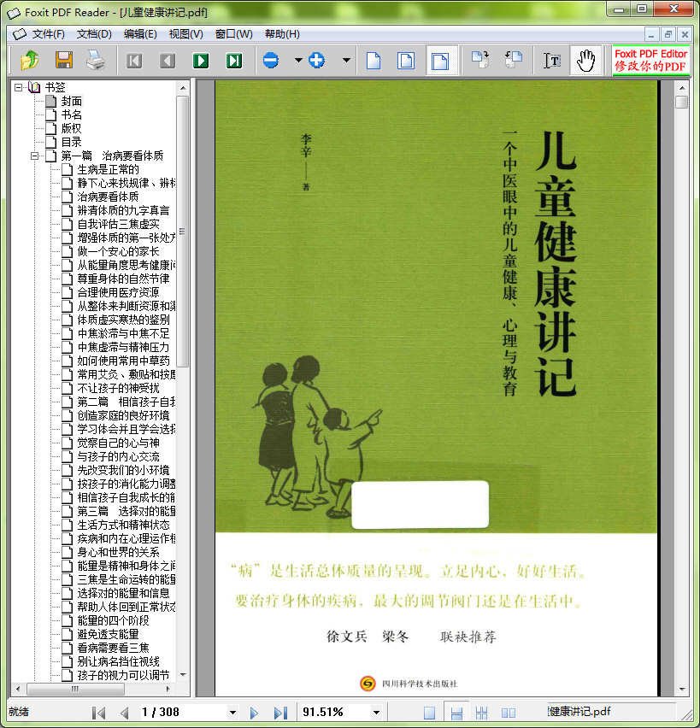Collapse the 第一篇 治病要看体质 bookmark node
This screenshot has width=700, height=728.
(36, 156)
